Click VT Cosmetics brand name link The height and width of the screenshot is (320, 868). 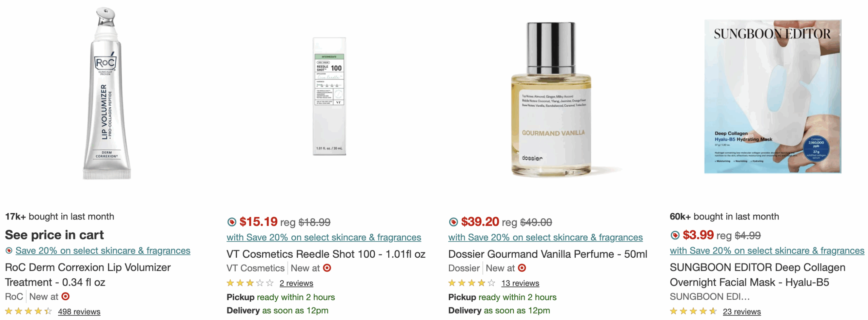[x=255, y=268]
